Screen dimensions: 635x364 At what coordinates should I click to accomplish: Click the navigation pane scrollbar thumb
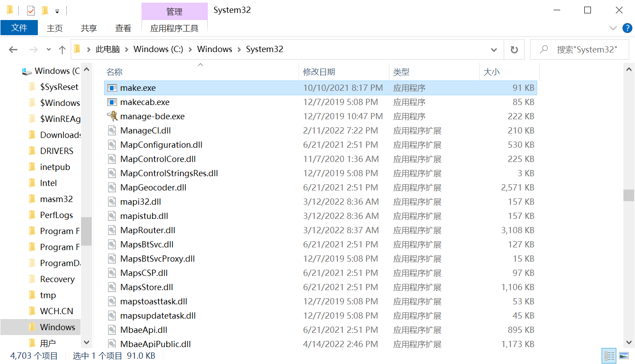click(86, 231)
